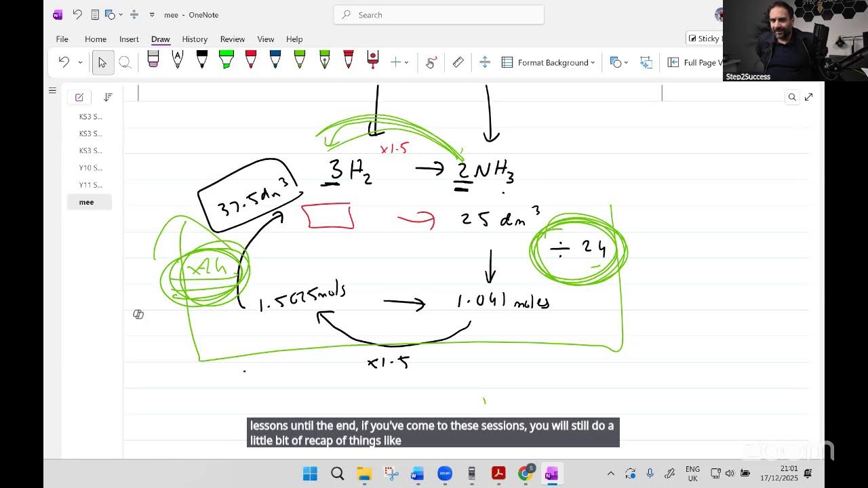Open the Help tab
This screenshot has width=868, height=488.
point(294,39)
